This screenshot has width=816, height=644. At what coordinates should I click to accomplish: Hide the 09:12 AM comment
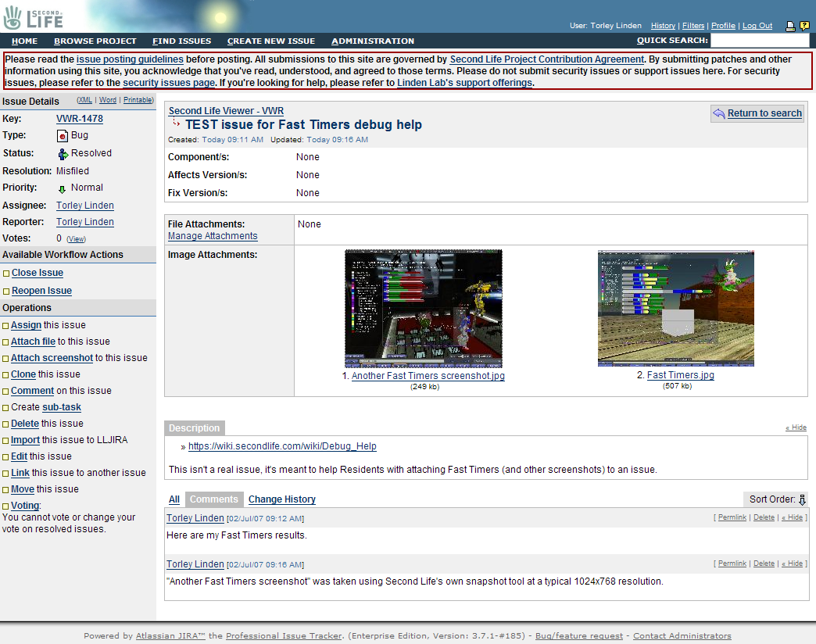tap(793, 518)
